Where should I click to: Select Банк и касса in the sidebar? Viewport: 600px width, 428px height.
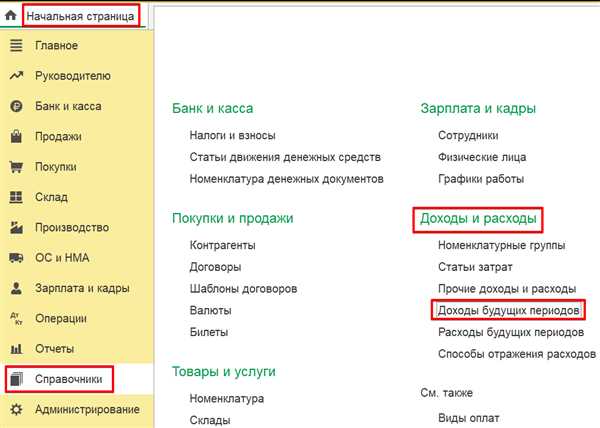(68, 106)
